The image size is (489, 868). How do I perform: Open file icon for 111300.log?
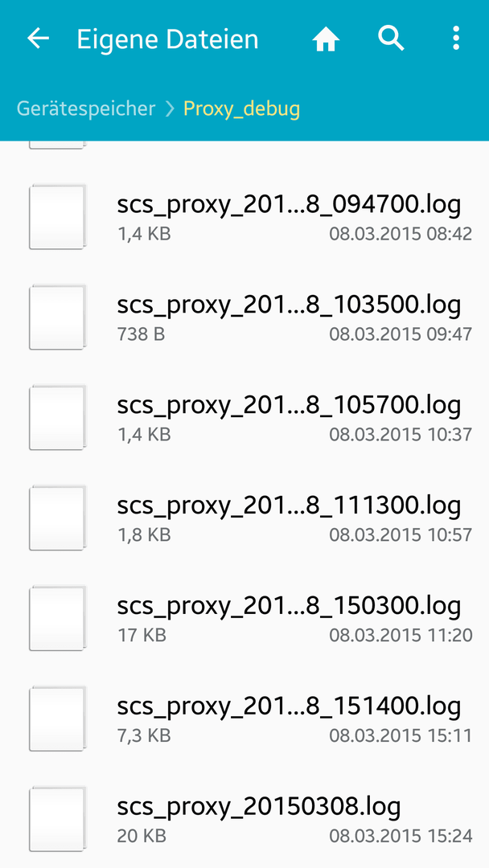[x=58, y=517]
